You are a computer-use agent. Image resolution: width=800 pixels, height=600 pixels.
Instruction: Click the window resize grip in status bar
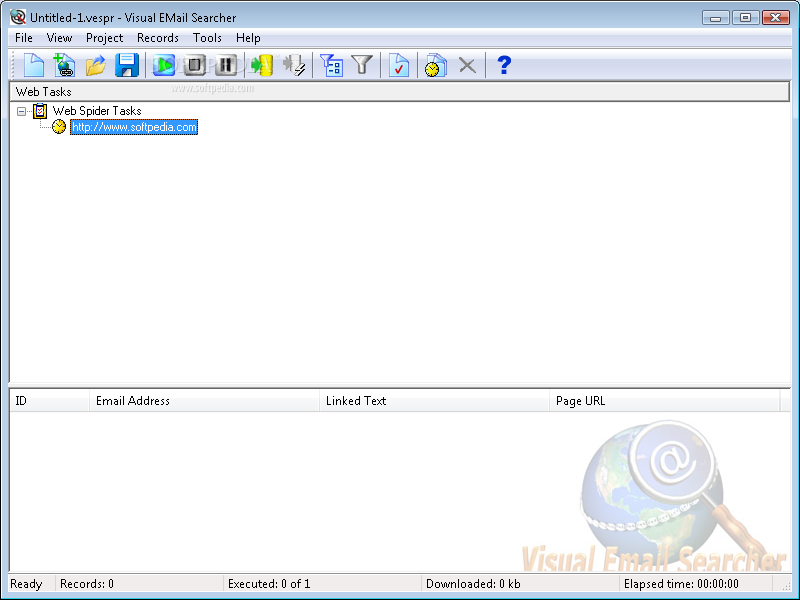click(786, 586)
